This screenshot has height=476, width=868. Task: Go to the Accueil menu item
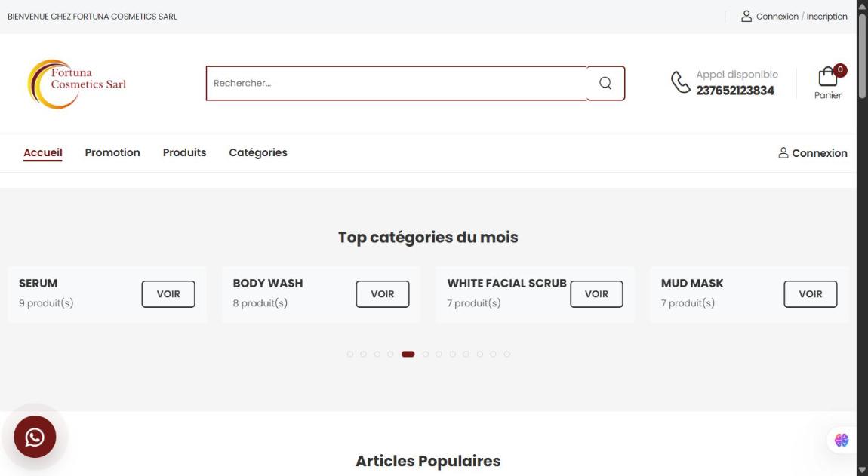(x=42, y=153)
